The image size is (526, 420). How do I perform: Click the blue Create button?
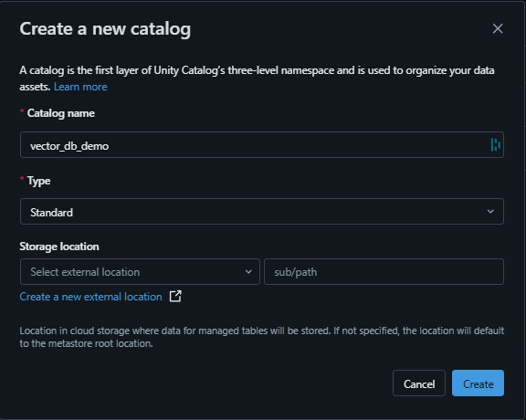478,383
